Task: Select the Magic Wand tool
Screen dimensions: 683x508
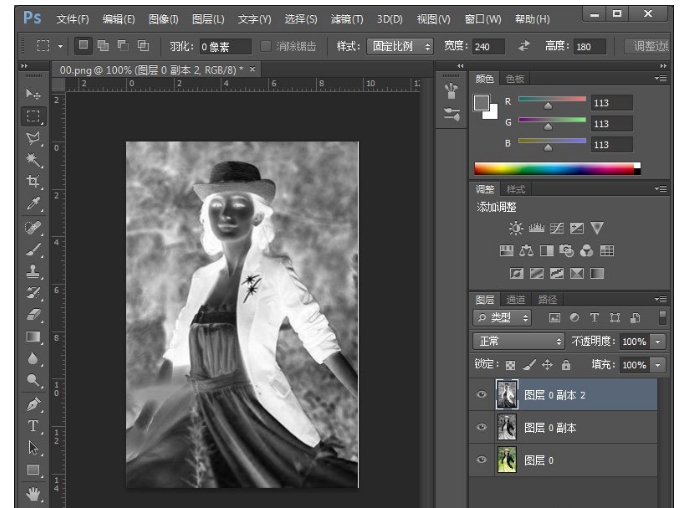Action: pos(33,160)
